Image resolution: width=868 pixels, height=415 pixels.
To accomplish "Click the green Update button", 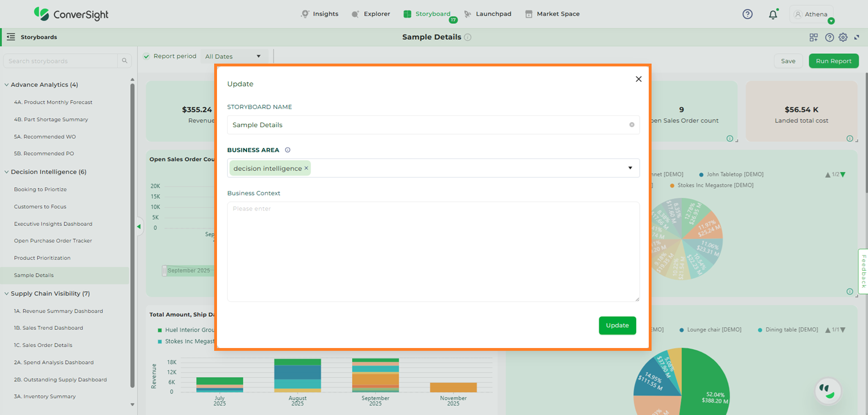I will (x=617, y=325).
